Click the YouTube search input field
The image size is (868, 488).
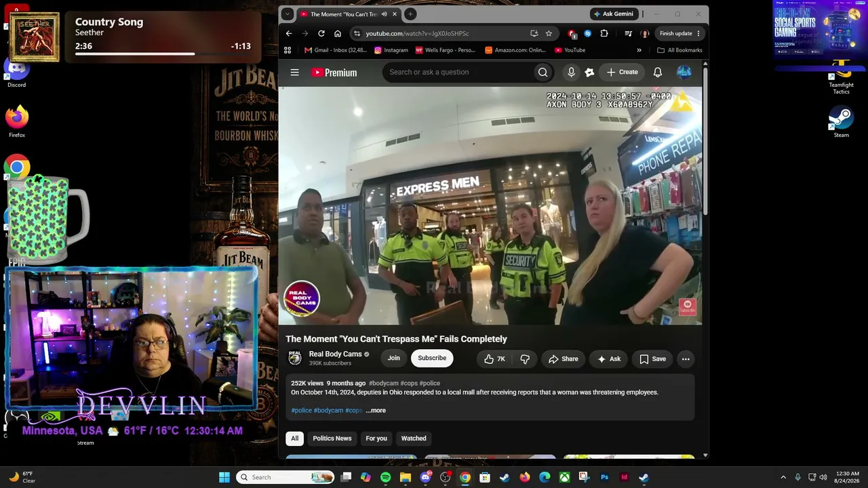coord(457,72)
